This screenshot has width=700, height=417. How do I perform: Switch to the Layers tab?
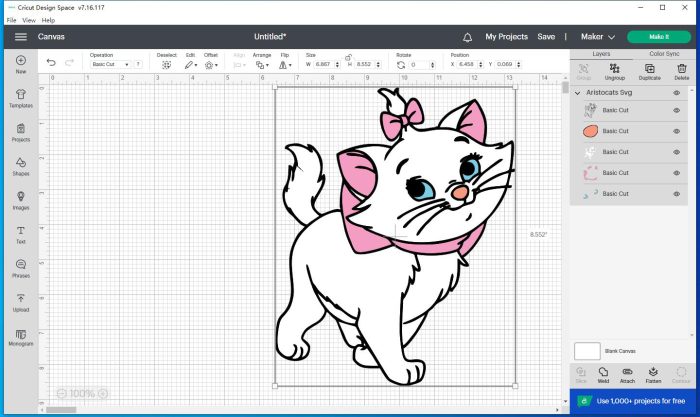tap(601, 54)
